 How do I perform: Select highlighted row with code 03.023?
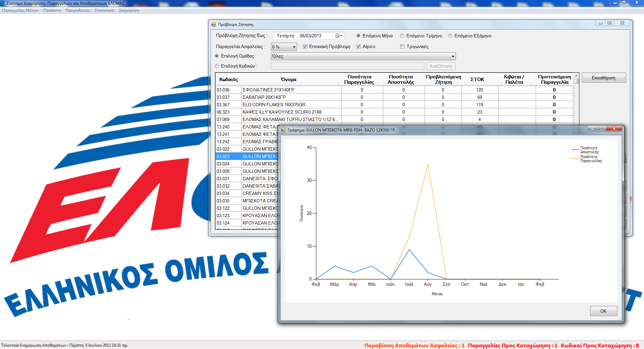[247, 156]
